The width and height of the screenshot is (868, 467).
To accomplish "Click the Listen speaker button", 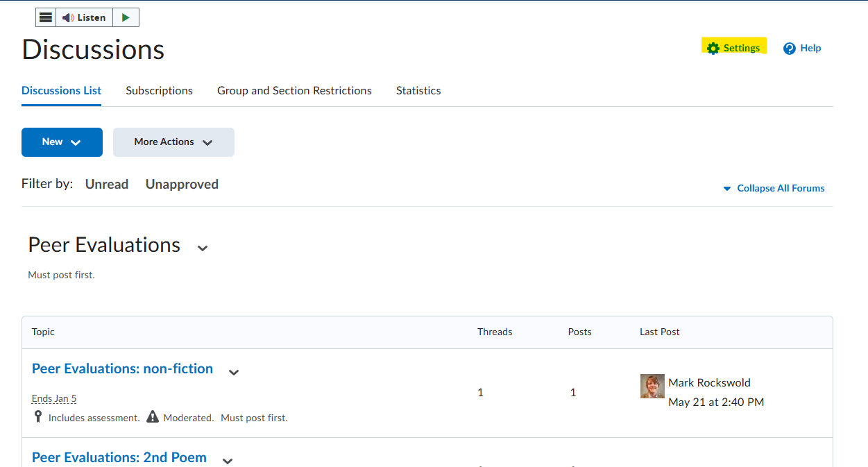I will 84,17.
